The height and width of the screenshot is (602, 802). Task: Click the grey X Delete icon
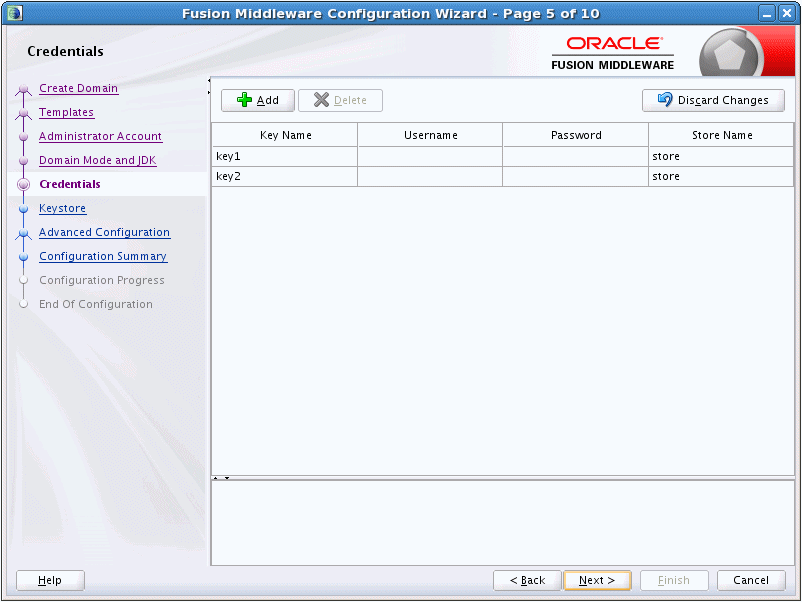click(x=321, y=100)
